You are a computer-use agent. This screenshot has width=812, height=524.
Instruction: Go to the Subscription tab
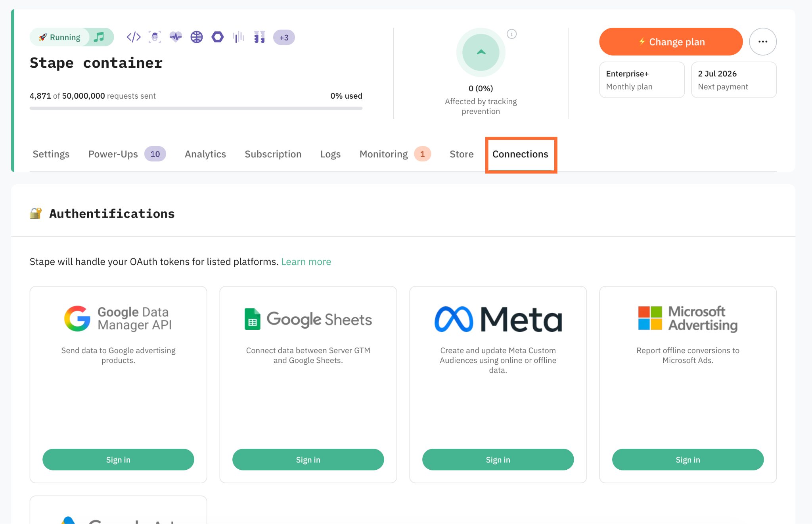tap(273, 154)
